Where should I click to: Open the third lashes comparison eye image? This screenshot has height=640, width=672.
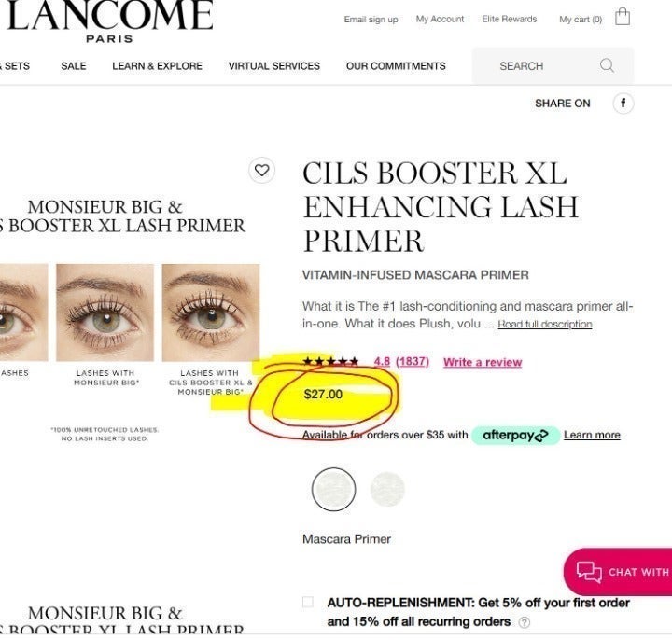[x=211, y=313]
